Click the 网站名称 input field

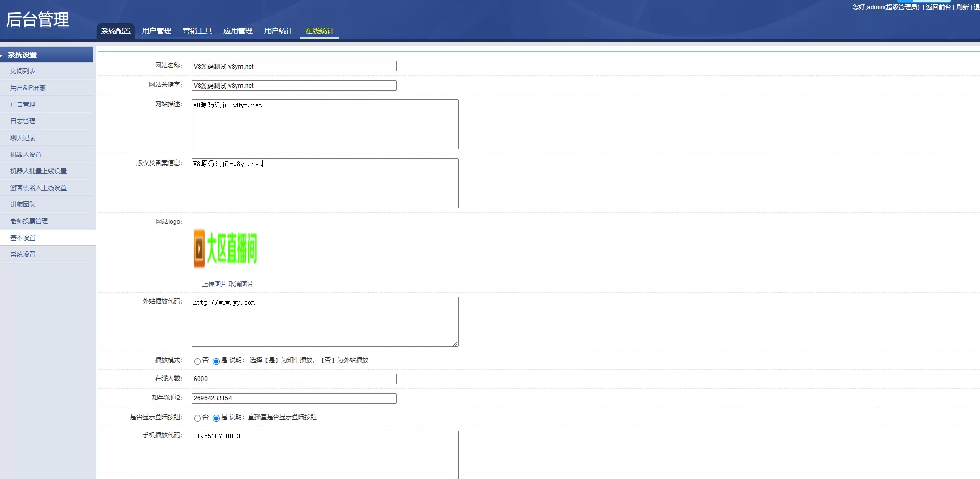[294, 66]
